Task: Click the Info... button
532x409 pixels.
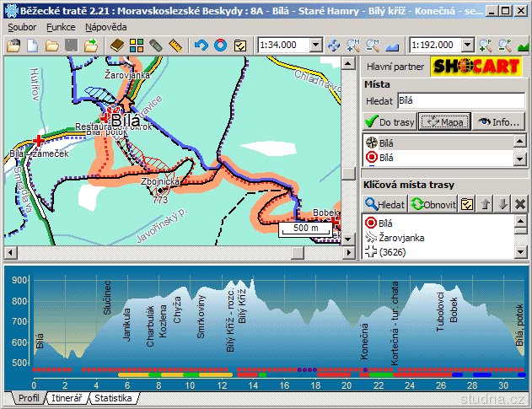Action: pyautogui.click(x=498, y=122)
